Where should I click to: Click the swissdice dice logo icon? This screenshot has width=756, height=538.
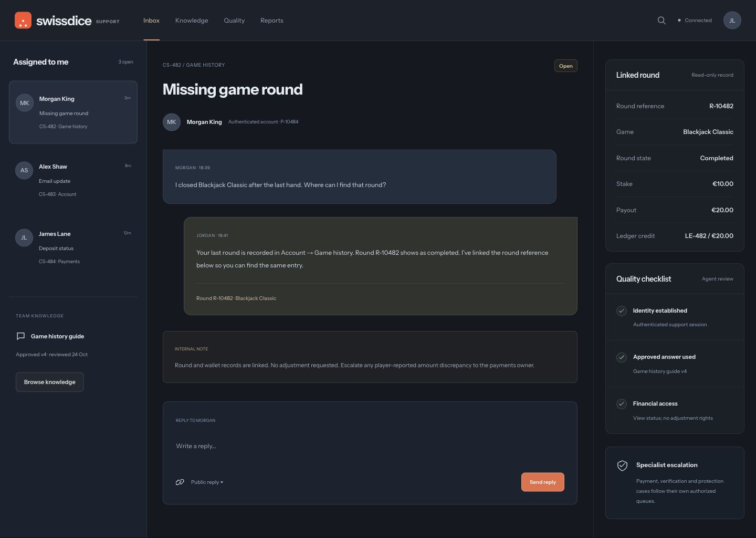[23, 20]
